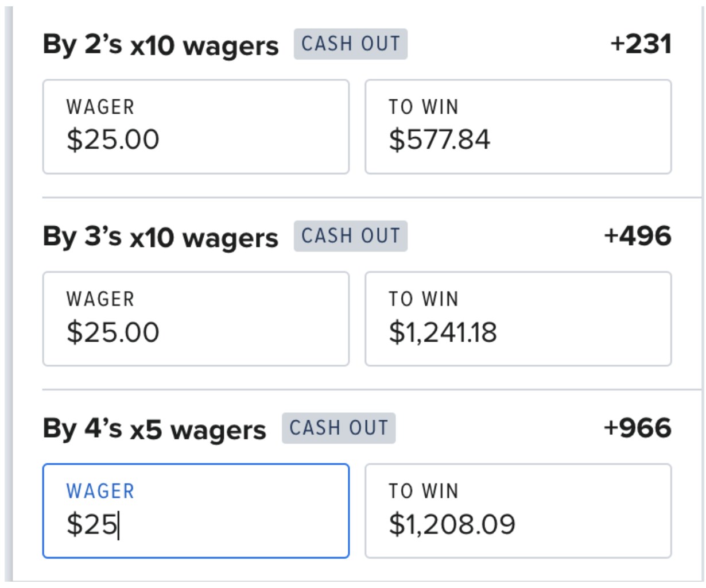The width and height of the screenshot is (706, 588).
Task: Click CASH OUT badge for By 2's wagers
Action: point(350,44)
